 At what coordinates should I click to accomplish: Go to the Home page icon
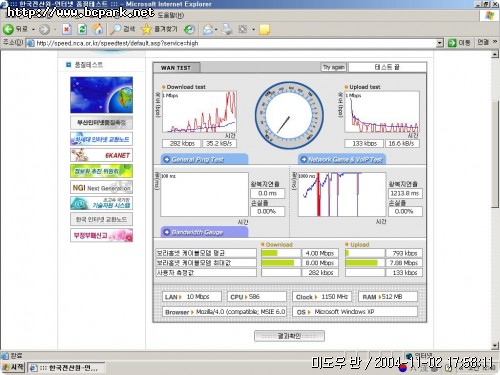[x=98, y=29]
